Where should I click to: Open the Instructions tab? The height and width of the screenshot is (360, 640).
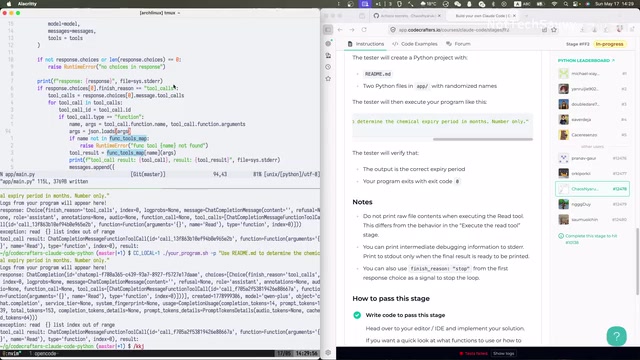(366, 44)
